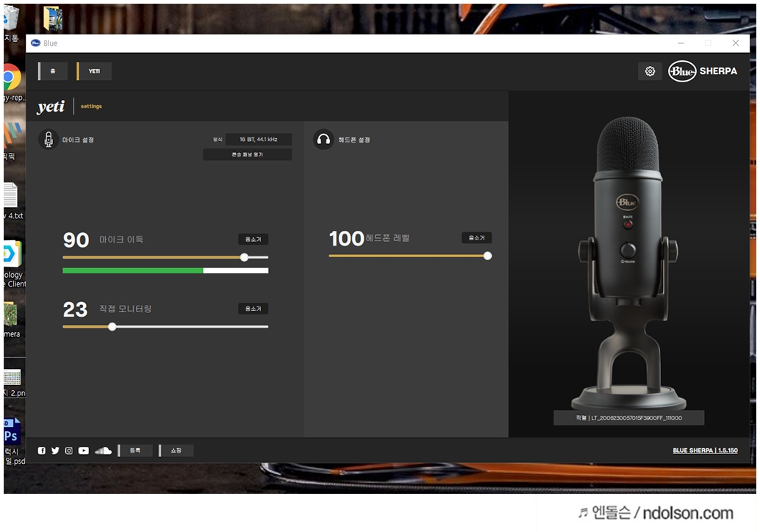Click the mic gain value 90

click(76, 240)
